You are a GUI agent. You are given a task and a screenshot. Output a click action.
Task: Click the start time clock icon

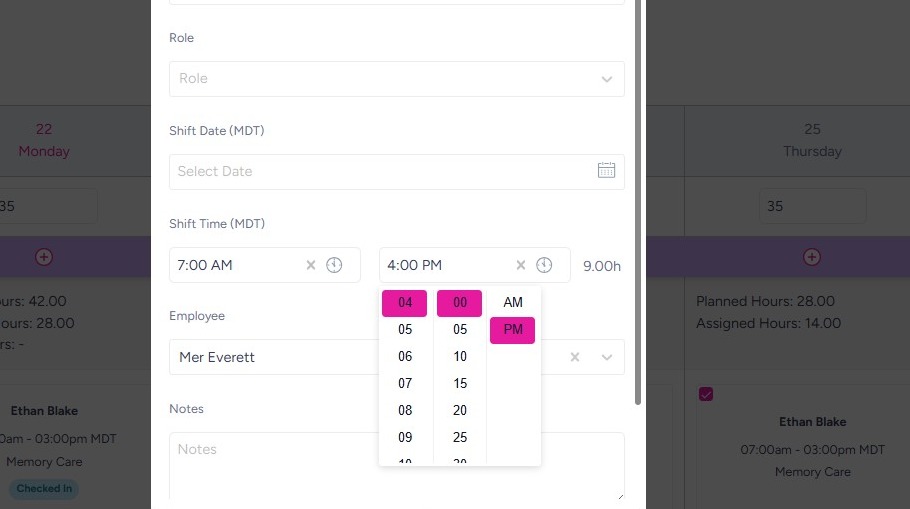[334, 265]
